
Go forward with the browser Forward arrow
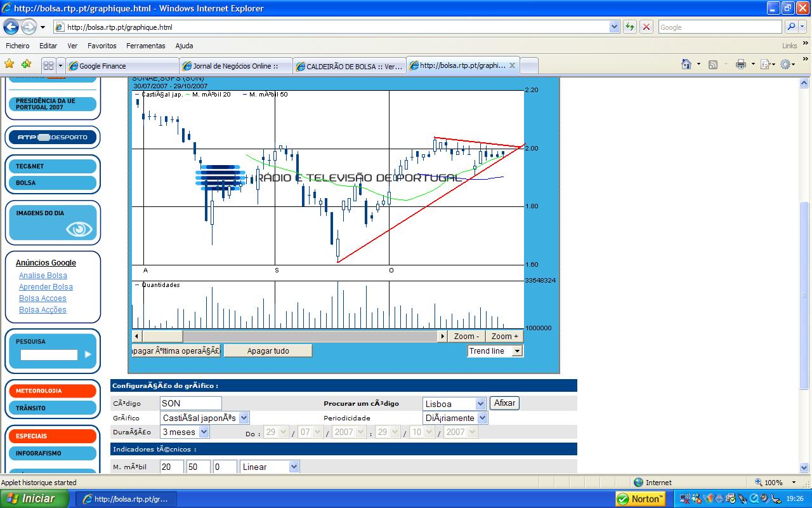pos(29,27)
